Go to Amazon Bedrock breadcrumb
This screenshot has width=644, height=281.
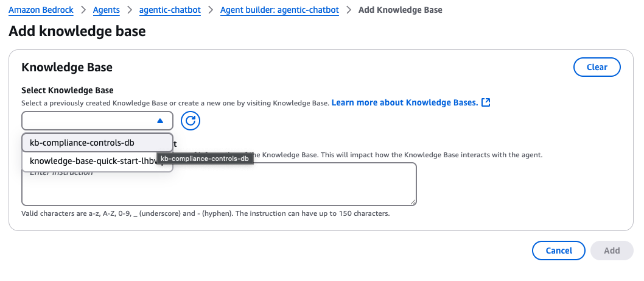click(41, 10)
